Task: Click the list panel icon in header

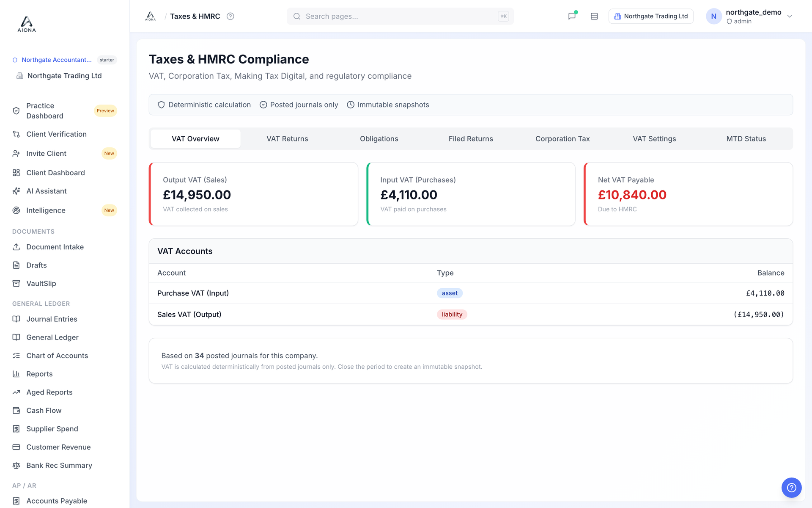Action: 594,16
